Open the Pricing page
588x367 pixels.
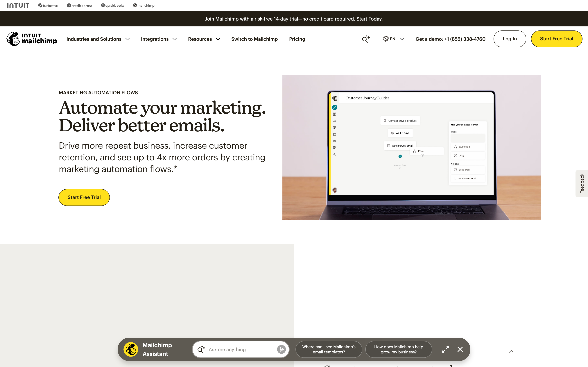297,39
